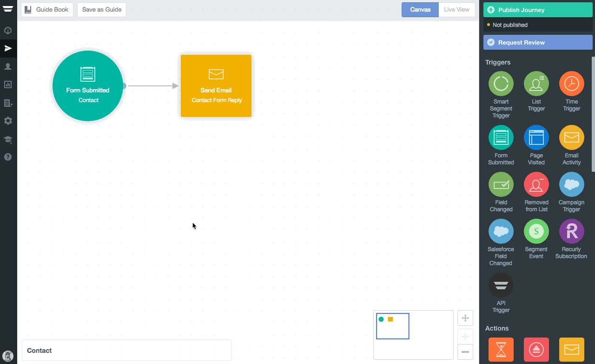595x364 pixels.
Task: Choose the Recurly Subscription trigger
Action: pos(571,231)
